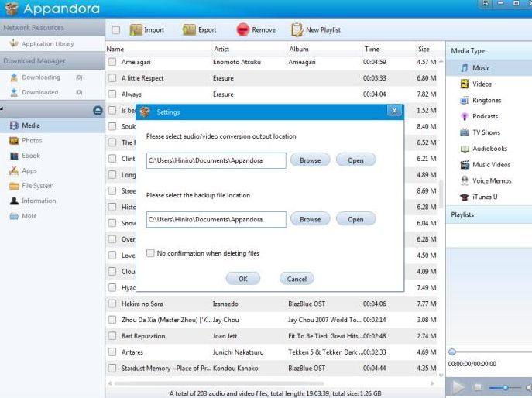Click the Junichi Nakatsuru artist cell
The height and width of the screenshot is (398, 532).
tap(239, 352)
